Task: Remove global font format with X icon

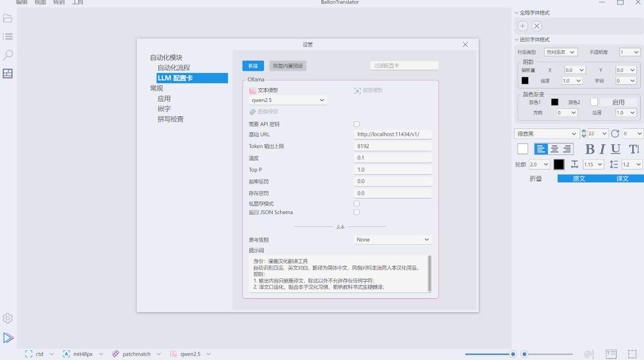Action: (537, 26)
